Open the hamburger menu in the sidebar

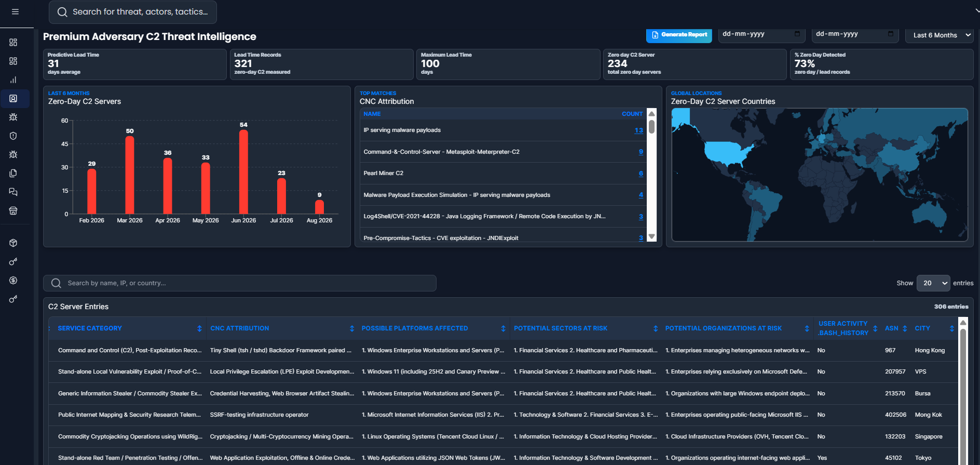coord(15,11)
